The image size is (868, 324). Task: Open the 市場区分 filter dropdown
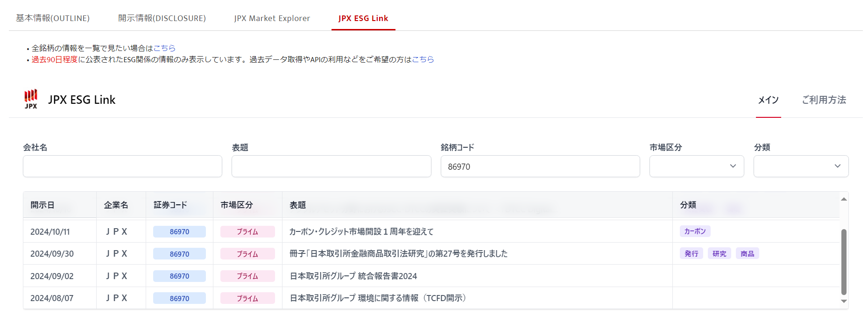(x=697, y=166)
